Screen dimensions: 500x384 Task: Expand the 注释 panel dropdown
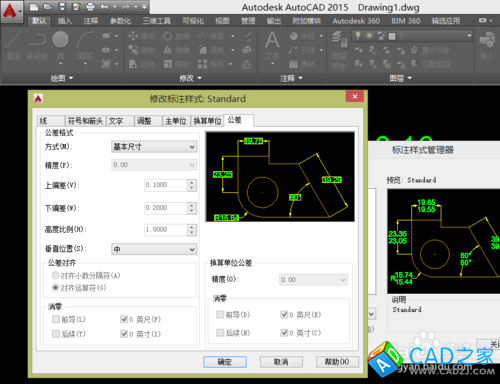[x=291, y=78]
